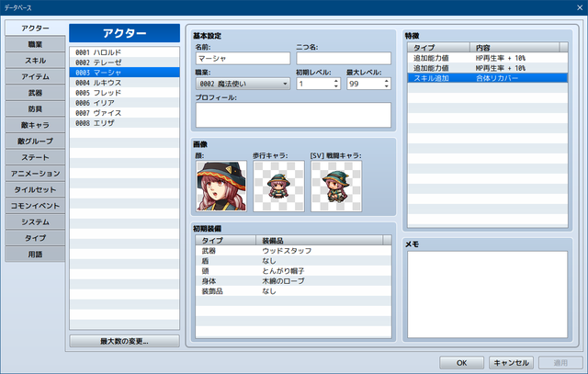Click the メモ text area

[x=488, y=294]
